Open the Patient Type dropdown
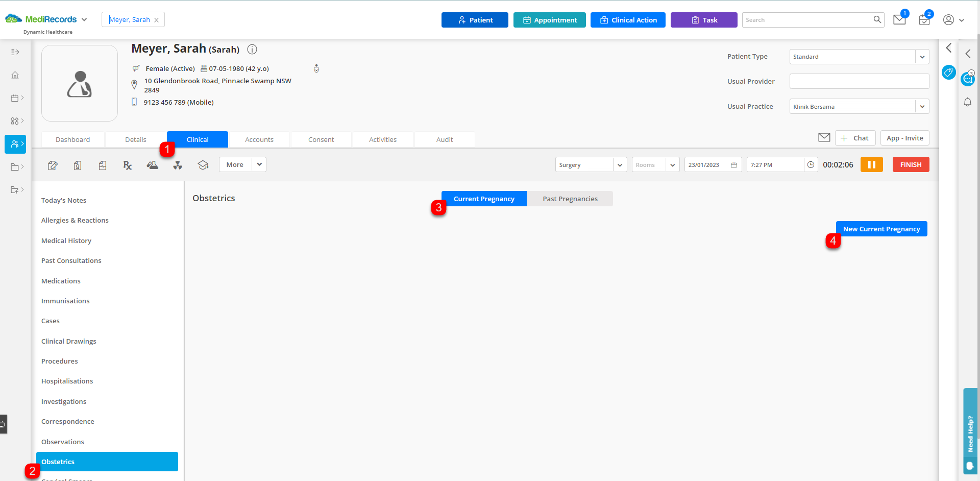 pos(922,57)
